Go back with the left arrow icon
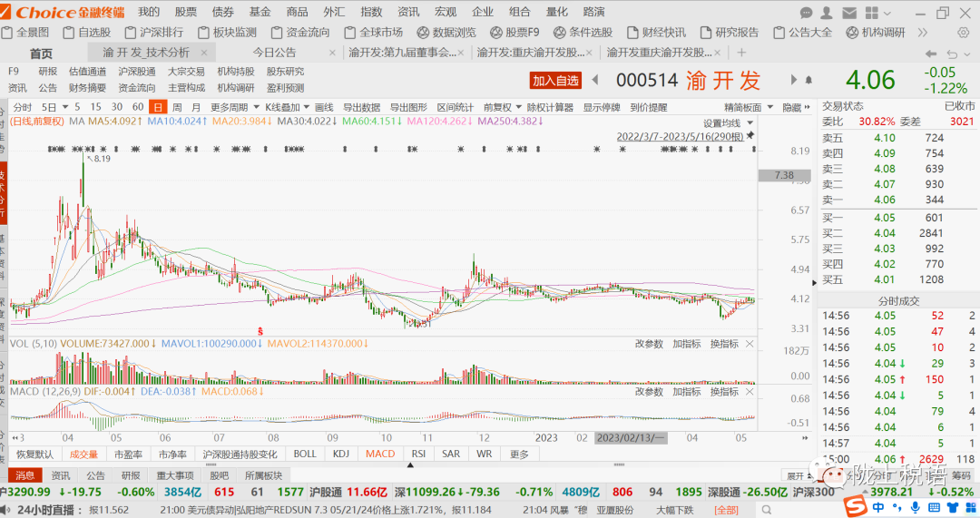 pyautogui.click(x=931, y=54)
